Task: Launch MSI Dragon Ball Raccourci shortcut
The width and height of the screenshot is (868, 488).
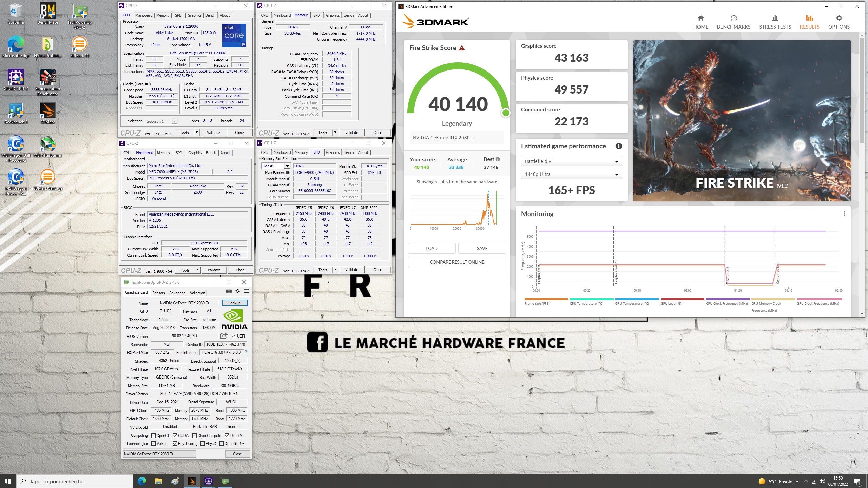Action: click(16, 149)
